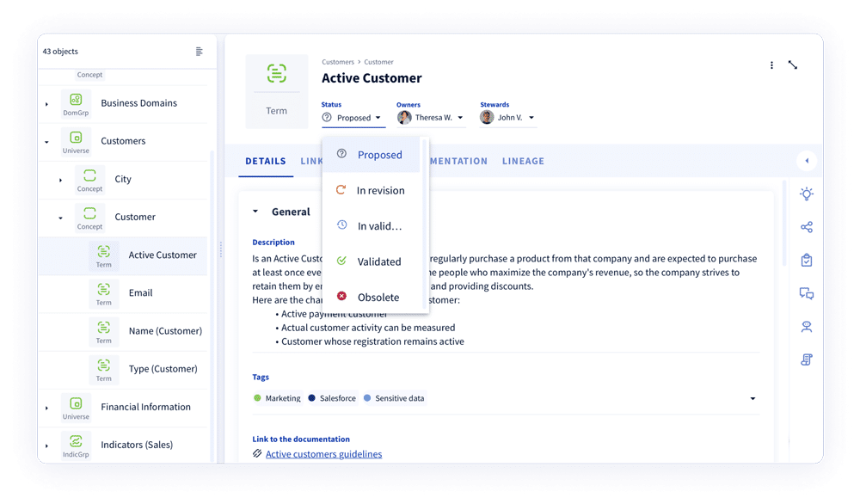Click the list view icon above object tree
The height and width of the screenshot is (504, 860).
click(x=200, y=52)
